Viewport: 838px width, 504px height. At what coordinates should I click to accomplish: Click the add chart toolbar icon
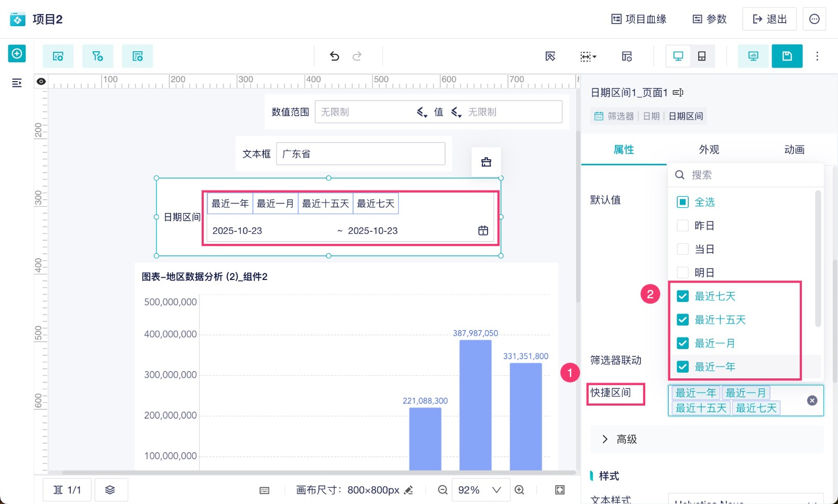pos(58,56)
